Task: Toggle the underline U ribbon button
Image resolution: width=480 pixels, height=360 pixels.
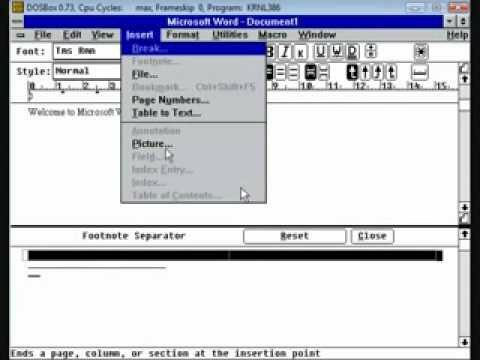Action: click(321, 52)
